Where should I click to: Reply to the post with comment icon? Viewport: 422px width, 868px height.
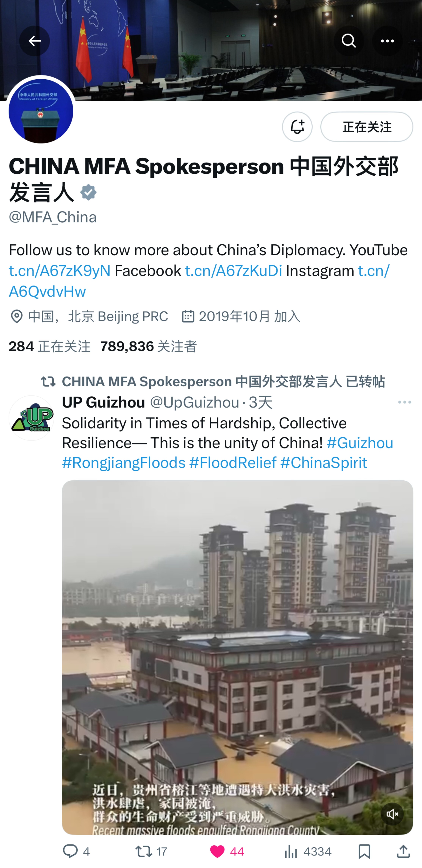(x=76, y=852)
